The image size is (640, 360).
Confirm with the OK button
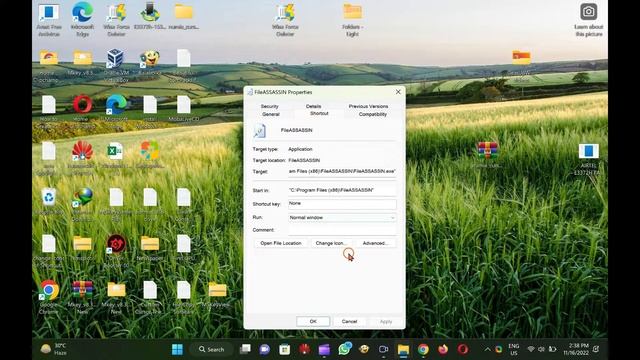[x=313, y=322]
